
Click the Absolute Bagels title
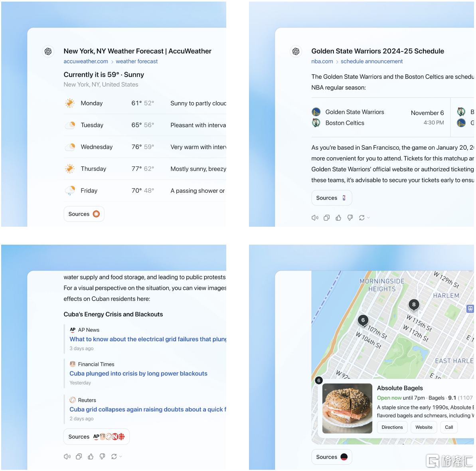(400, 388)
